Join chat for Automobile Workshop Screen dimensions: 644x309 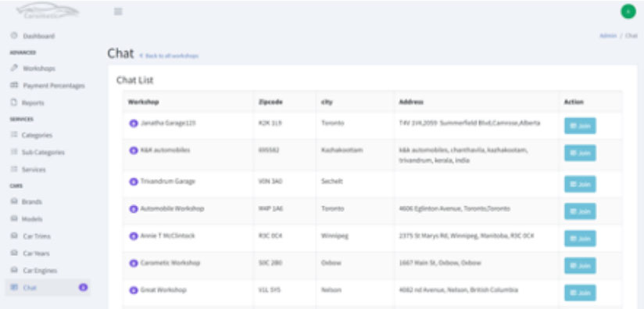pos(580,211)
